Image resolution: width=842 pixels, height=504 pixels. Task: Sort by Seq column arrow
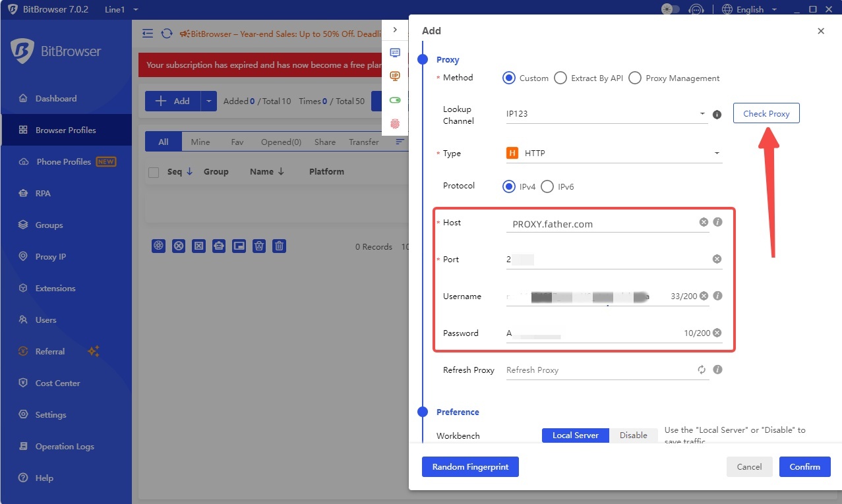tap(190, 171)
